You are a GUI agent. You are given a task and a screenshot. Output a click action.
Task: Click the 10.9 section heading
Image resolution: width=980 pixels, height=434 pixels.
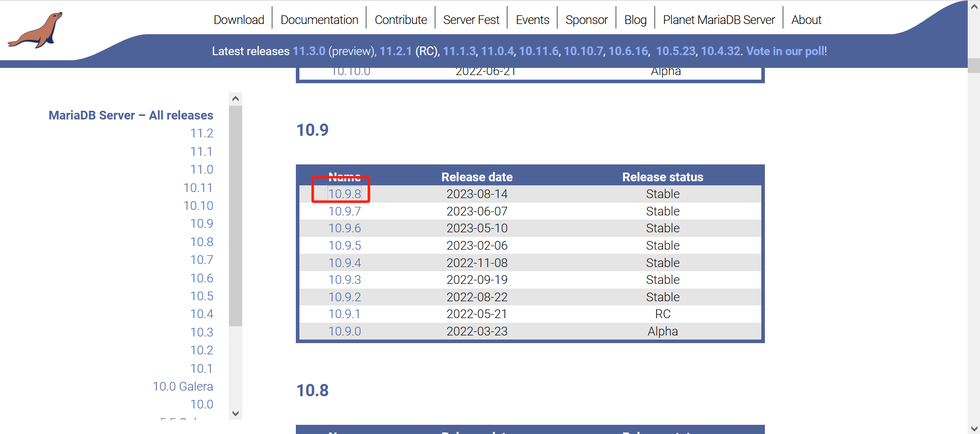coord(313,130)
